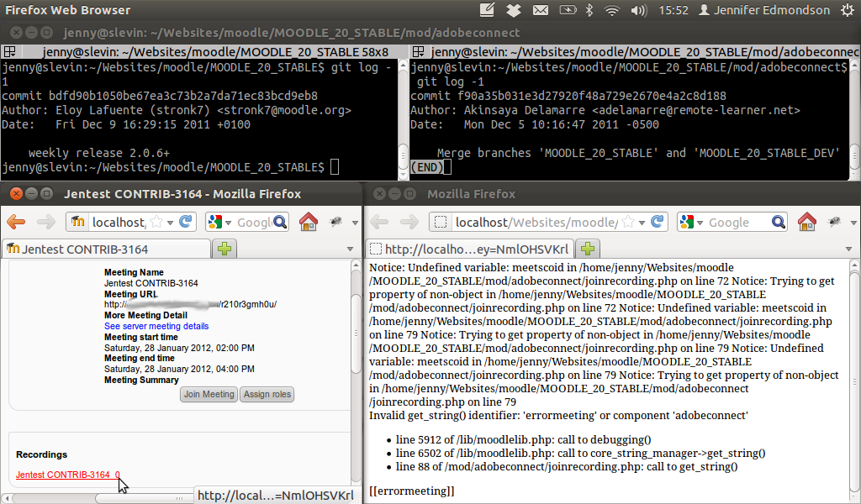Image resolution: width=861 pixels, height=504 pixels.
Task: Click the Join Meeting button
Action: 209,394
